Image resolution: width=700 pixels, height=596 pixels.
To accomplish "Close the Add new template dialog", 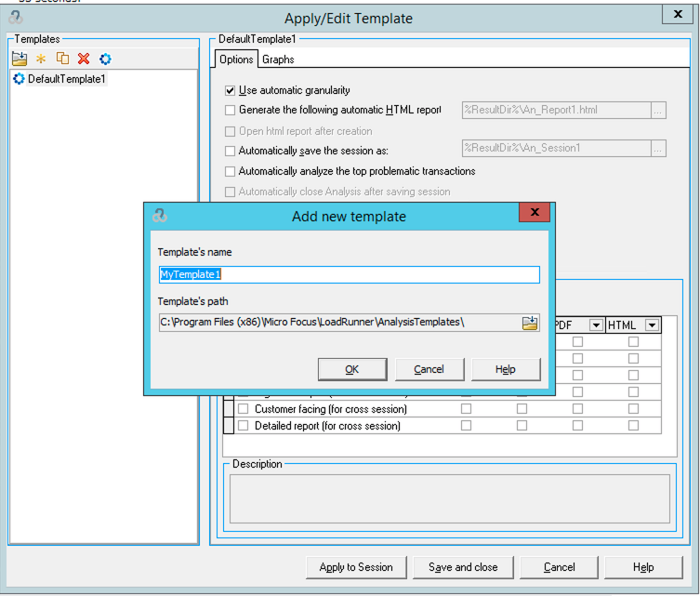I will 533,213.
